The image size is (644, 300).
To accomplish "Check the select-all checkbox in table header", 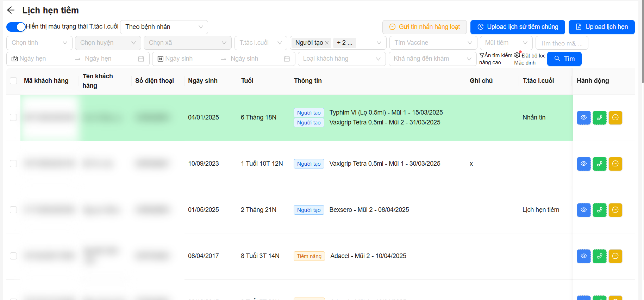I will tap(13, 81).
